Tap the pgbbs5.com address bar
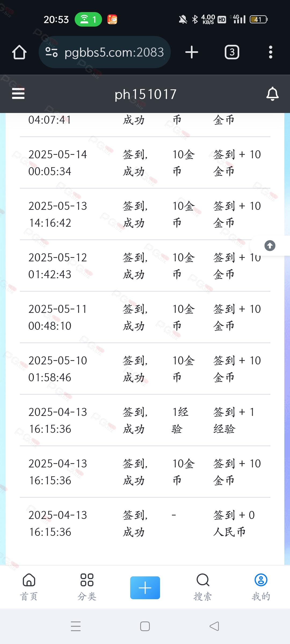The width and height of the screenshot is (290, 644). coord(114,52)
